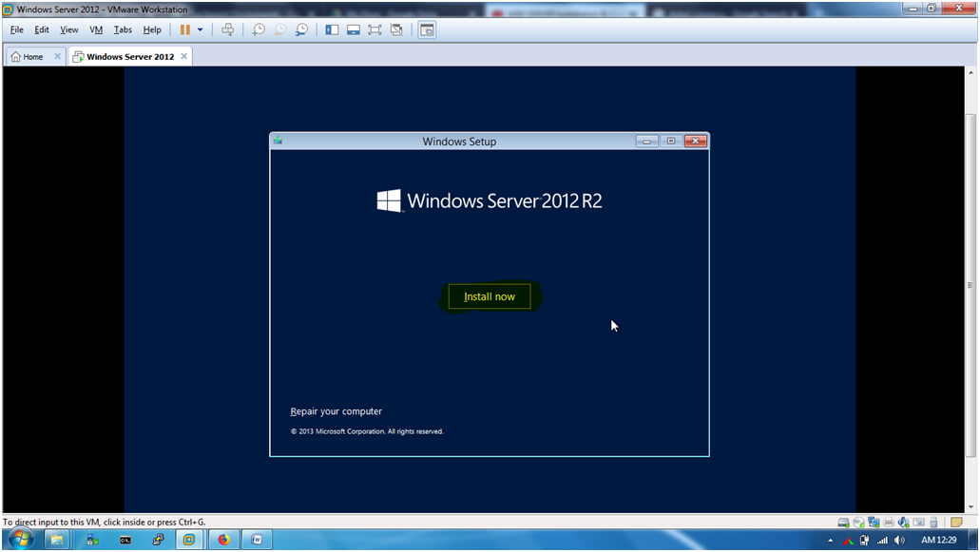Switch to Microsoft Word on the taskbar
Viewport: 980px width, 552px height.
click(x=257, y=540)
